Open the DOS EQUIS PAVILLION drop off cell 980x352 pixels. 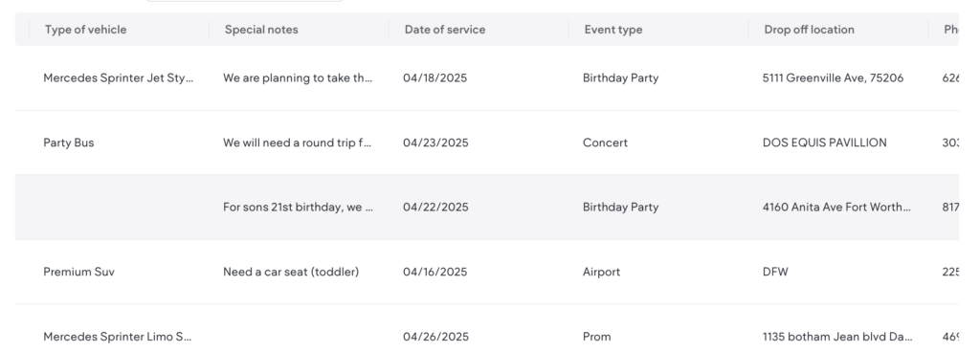tap(824, 143)
